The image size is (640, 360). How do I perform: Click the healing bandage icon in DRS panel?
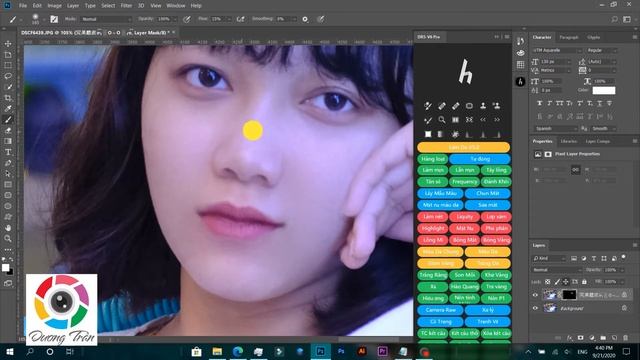[x=442, y=106]
